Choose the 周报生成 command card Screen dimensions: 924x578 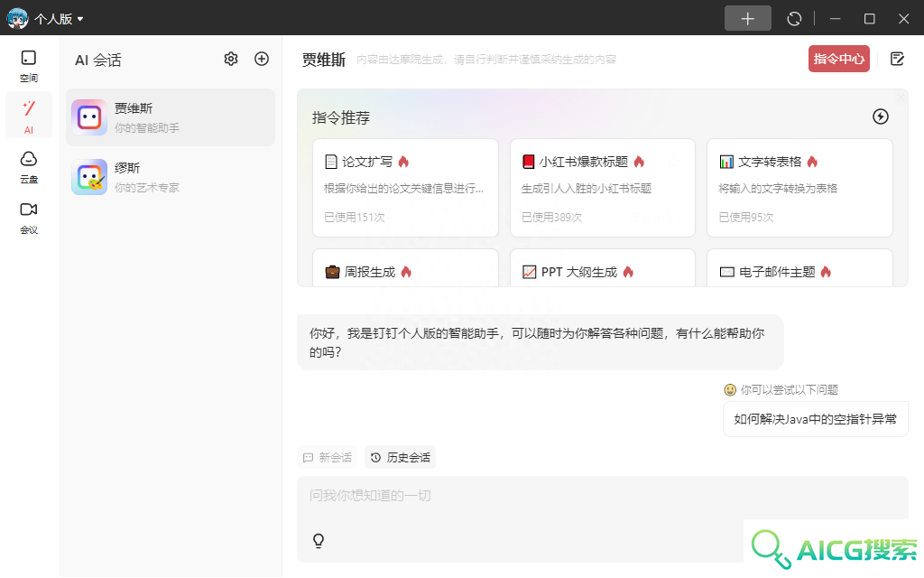405,268
